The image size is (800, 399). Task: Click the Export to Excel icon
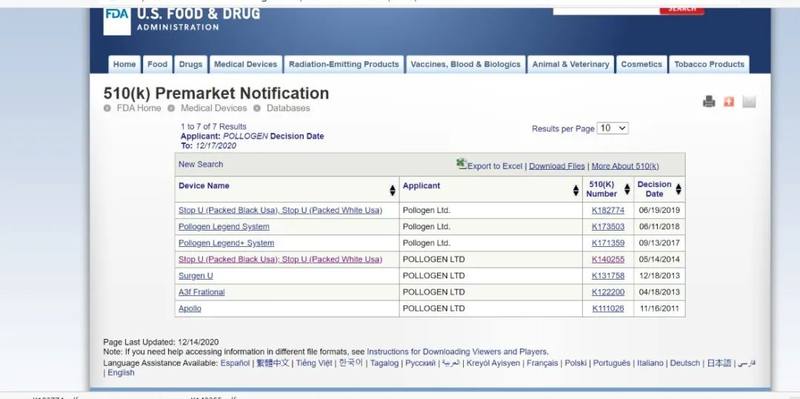(461, 164)
